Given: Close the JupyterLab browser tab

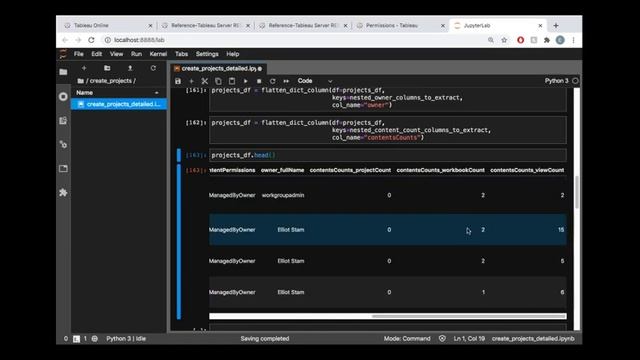Looking at the screenshot, I should (x=540, y=25).
